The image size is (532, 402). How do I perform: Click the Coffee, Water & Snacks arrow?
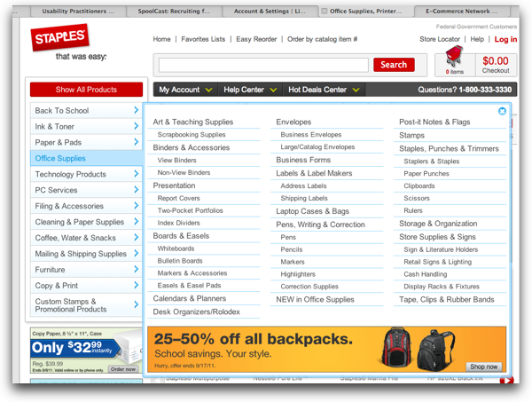pos(136,237)
